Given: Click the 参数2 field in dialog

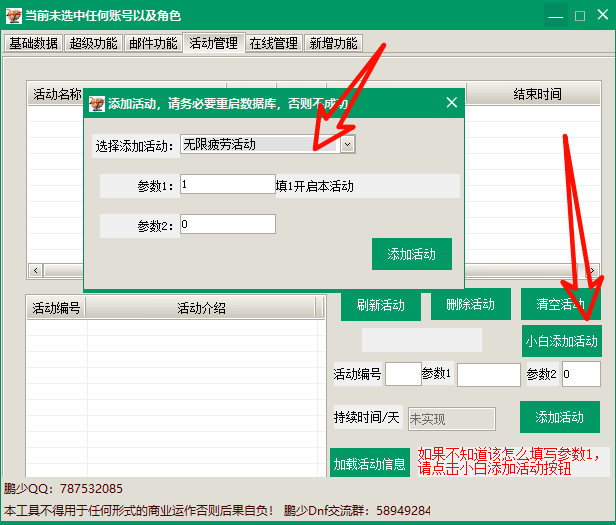Looking at the screenshot, I should click(227, 225).
